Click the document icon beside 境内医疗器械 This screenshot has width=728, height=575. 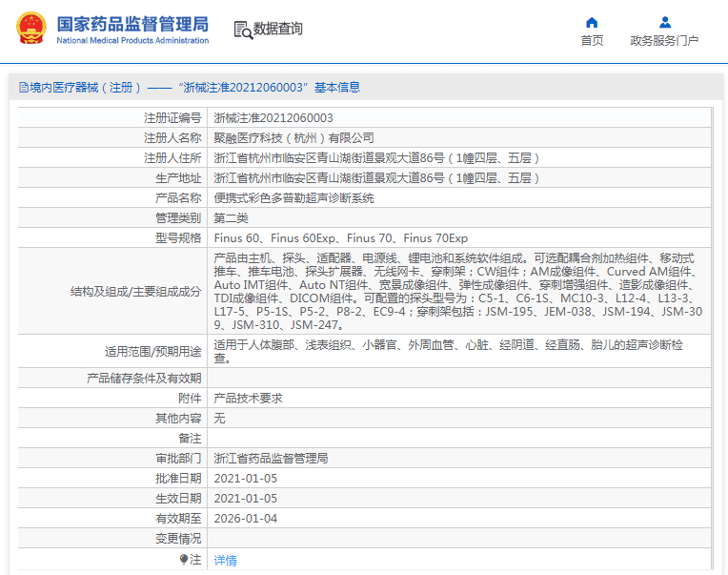(23, 88)
